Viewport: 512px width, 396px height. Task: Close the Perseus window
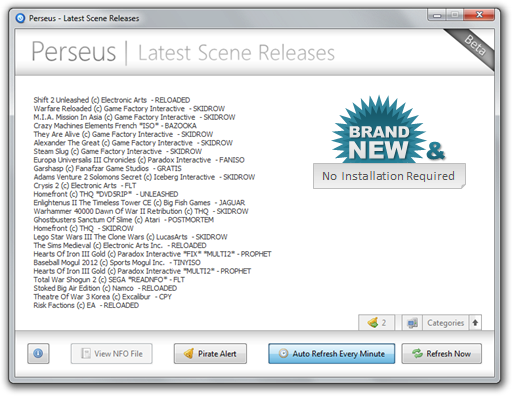point(479,15)
